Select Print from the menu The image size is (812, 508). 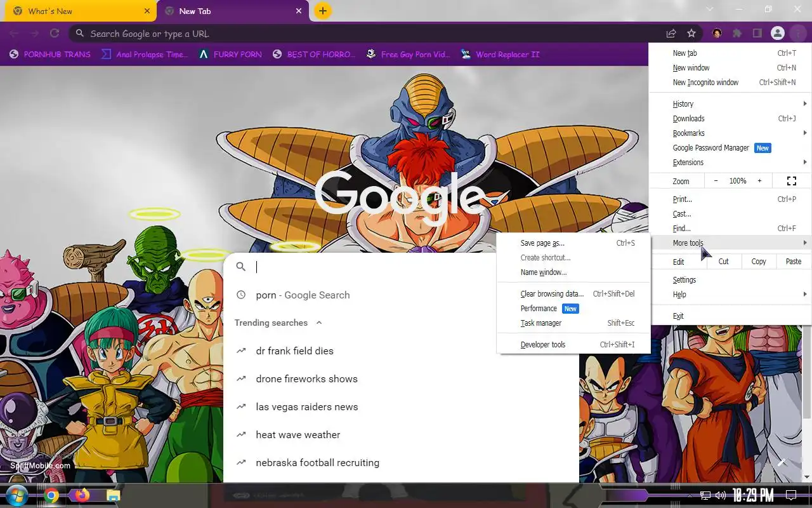pyautogui.click(x=730, y=199)
